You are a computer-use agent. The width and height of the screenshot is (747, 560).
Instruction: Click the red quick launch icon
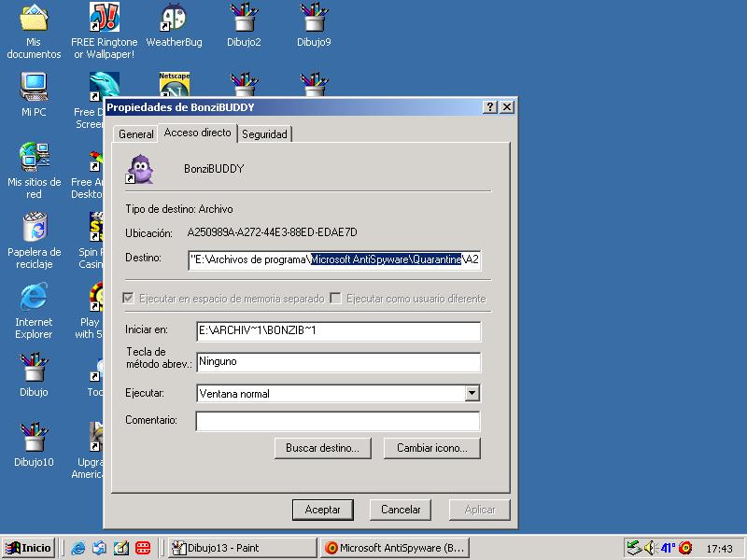tap(143, 548)
